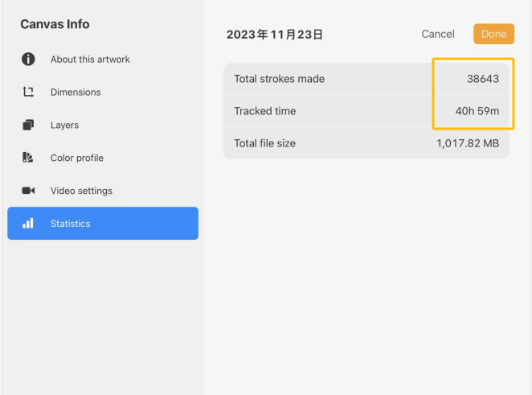The width and height of the screenshot is (532, 395).
Task: Click the Canvas Info heading
Action: [x=55, y=24]
